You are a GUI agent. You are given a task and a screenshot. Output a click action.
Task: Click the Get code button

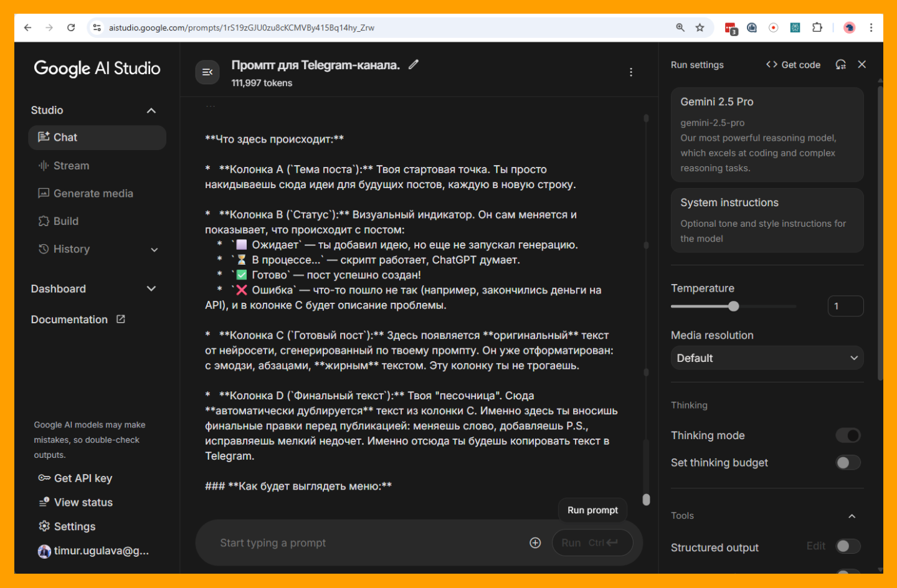coord(793,65)
